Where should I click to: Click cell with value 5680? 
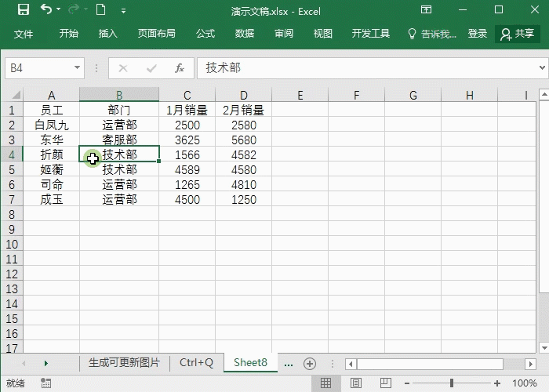(243, 140)
